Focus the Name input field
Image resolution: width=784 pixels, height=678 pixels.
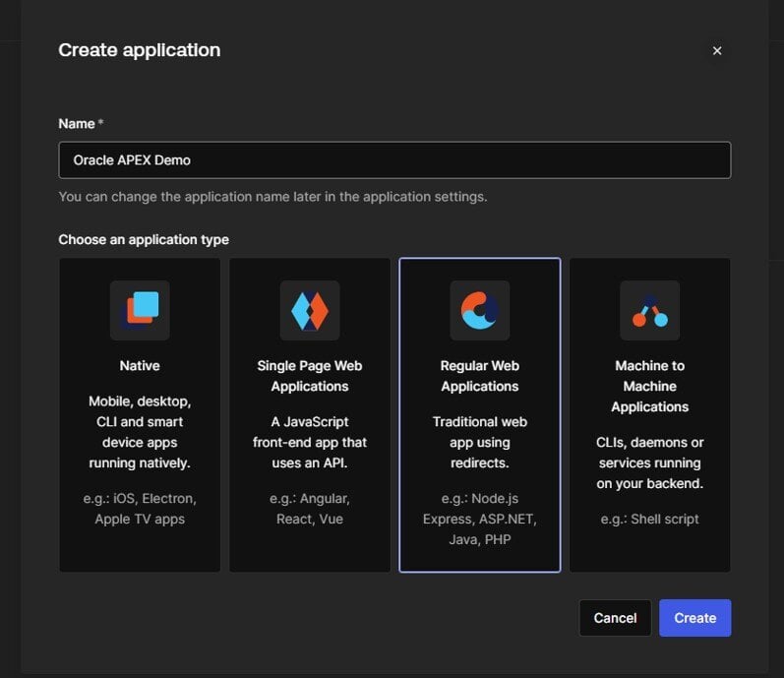pyautogui.click(x=394, y=160)
